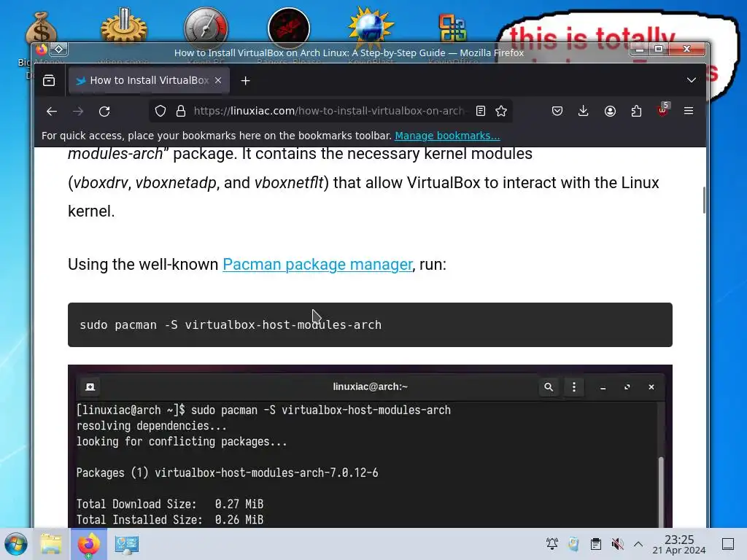The image size is (747, 560).
Task: Click the embedded terminal screenshot image
Action: pyautogui.click(x=370, y=446)
